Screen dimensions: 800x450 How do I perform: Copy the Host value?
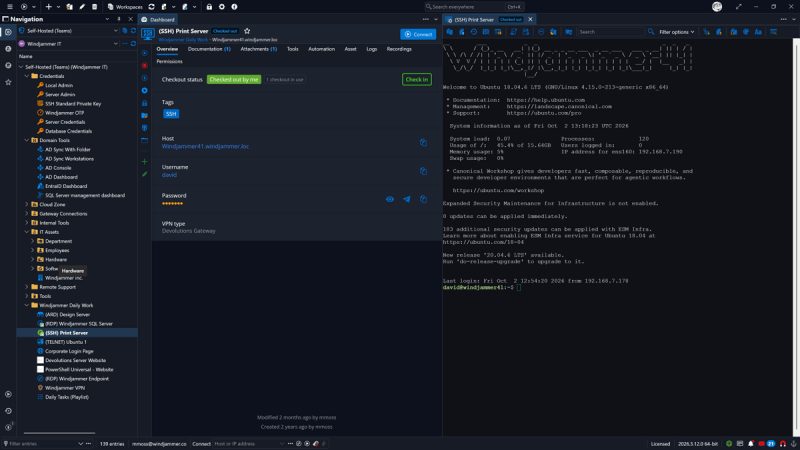(423, 142)
